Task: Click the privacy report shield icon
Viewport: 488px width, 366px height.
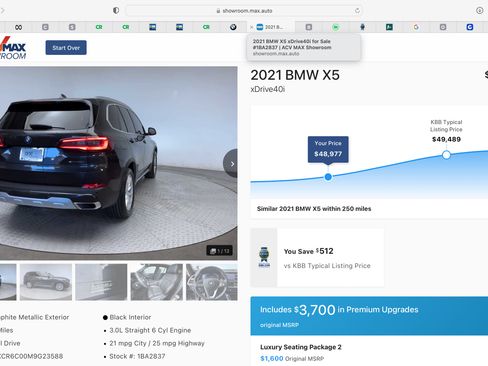Action: tap(116, 10)
